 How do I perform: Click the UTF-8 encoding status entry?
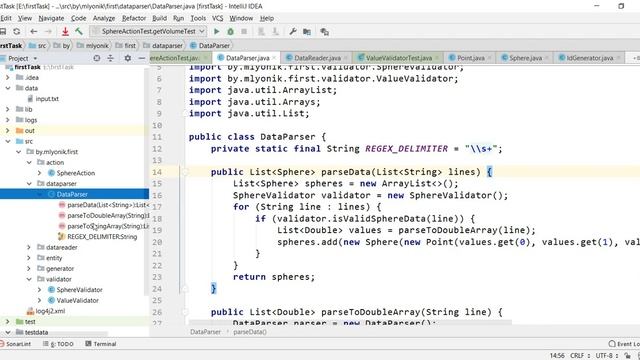607,356
